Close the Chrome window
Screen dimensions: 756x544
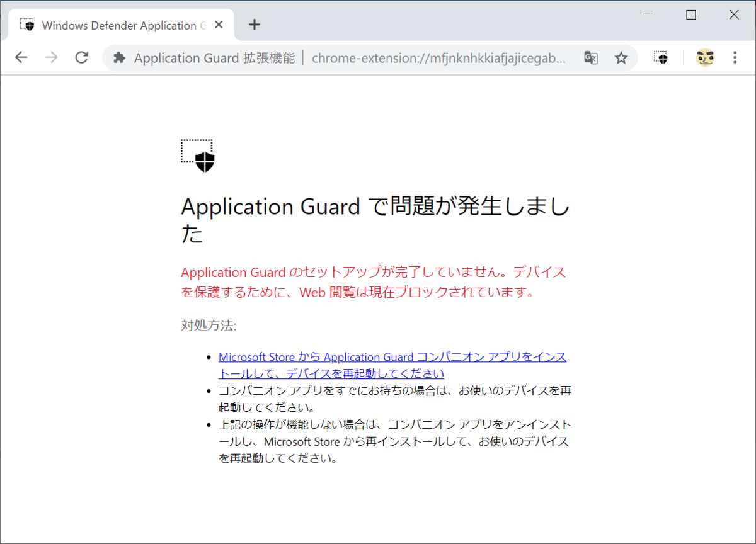point(734,14)
